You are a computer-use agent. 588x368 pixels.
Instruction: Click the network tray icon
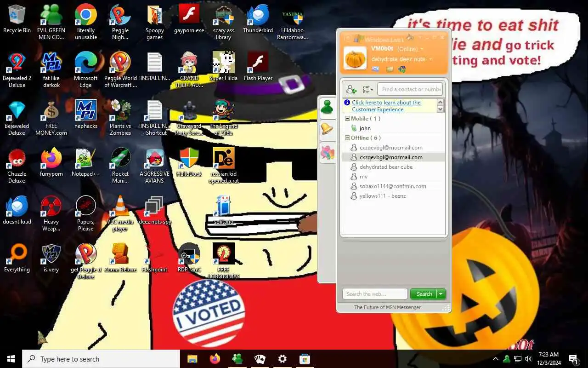point(517,359)
